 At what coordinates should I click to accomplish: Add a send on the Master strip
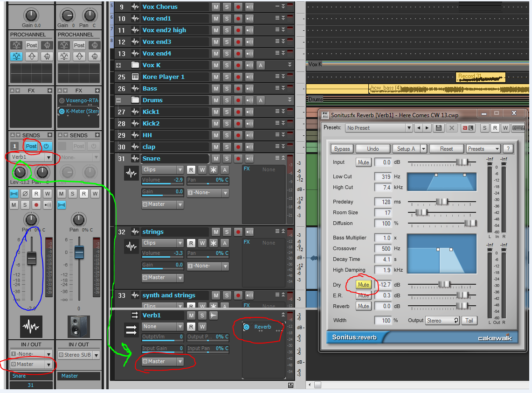click(97, 135)
